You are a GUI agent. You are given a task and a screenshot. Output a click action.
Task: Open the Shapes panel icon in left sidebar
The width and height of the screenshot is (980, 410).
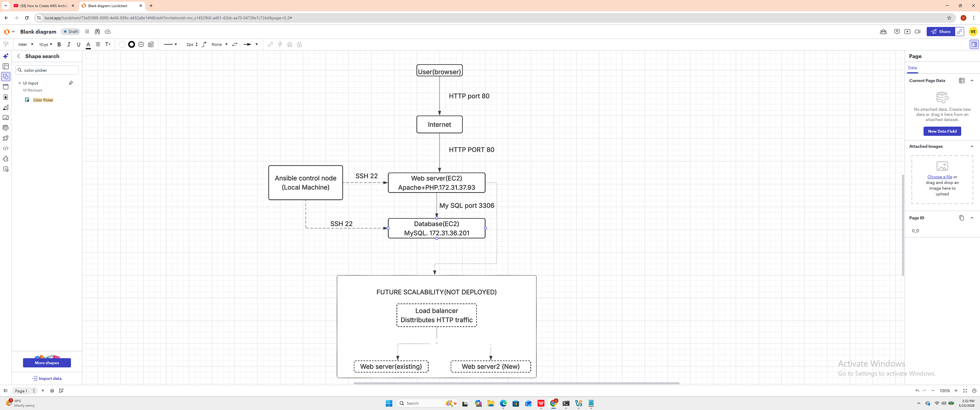[6, 76]
